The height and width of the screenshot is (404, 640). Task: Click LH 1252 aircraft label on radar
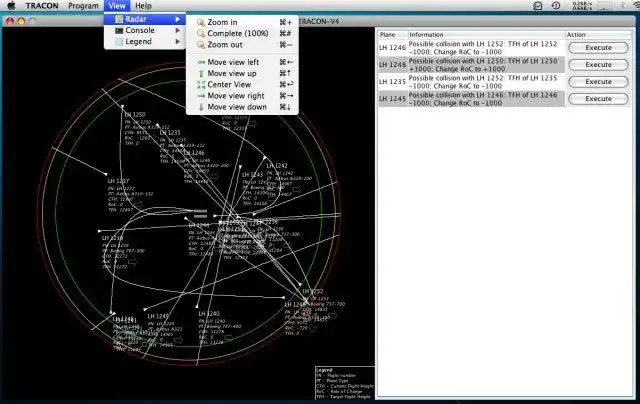(x=313, y=291)
